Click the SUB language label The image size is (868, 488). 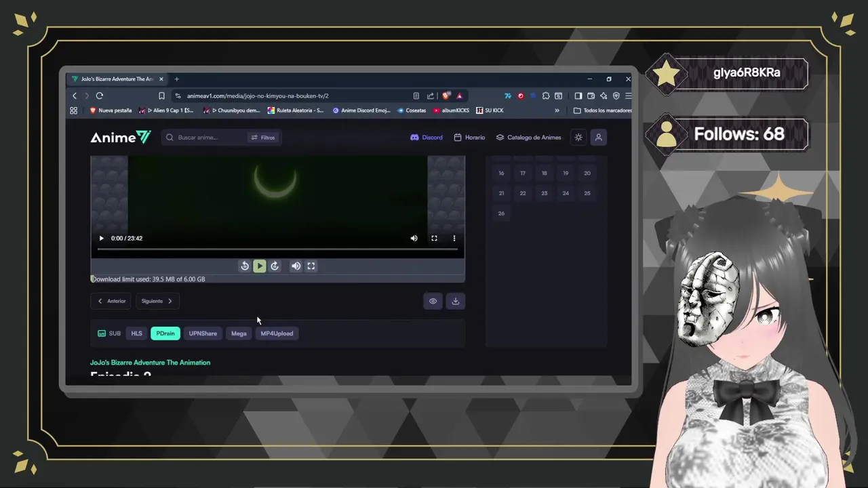[109, 333]
